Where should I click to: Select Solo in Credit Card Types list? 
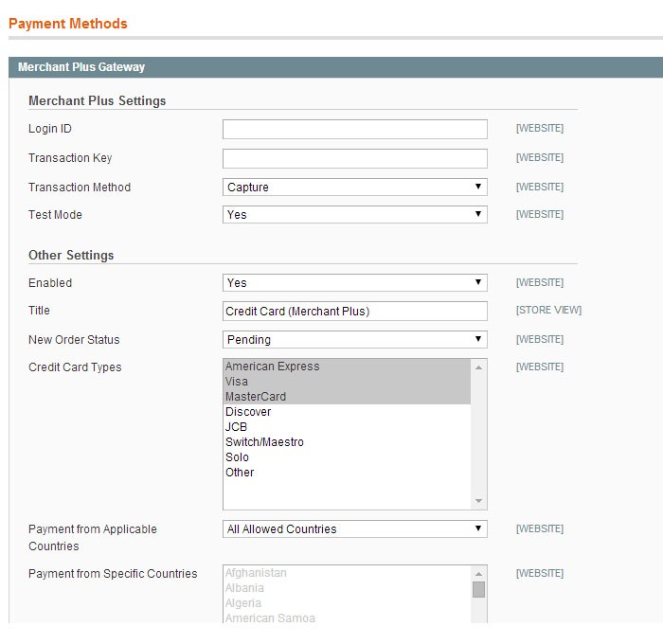tap(347, 457)
